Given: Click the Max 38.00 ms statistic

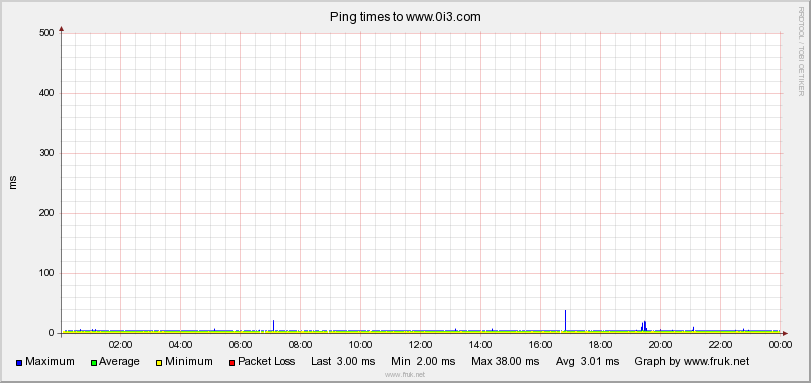Looking at the screenshot, I should 505,361.
